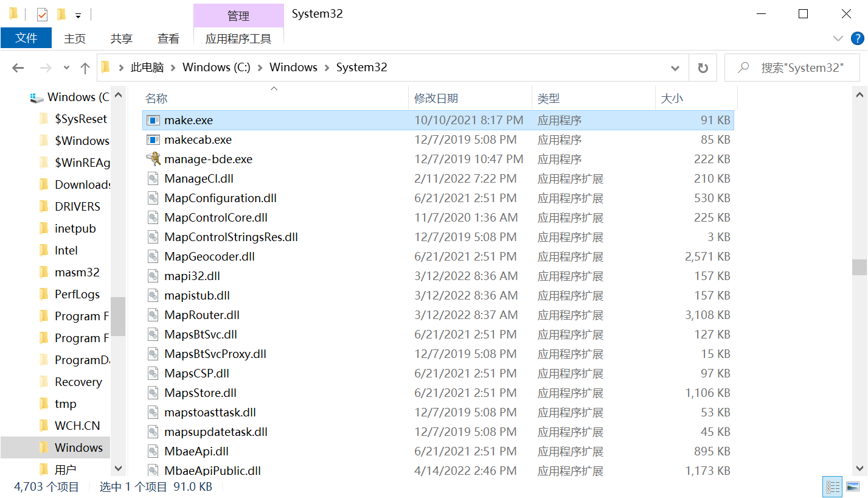This screenshot has width=868, height=498.
Task: Switch to the 主页 ribbon tab
Action: tap(75, 38)
